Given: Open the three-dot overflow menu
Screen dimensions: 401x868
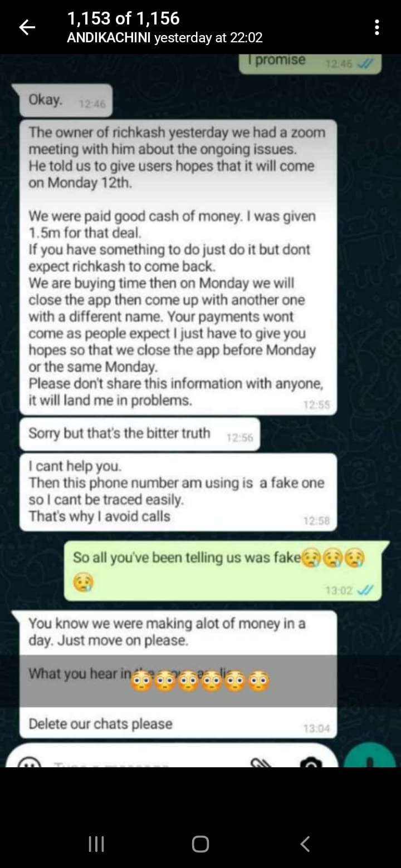Looking at the screenshot, I should (x=377, y=27).
